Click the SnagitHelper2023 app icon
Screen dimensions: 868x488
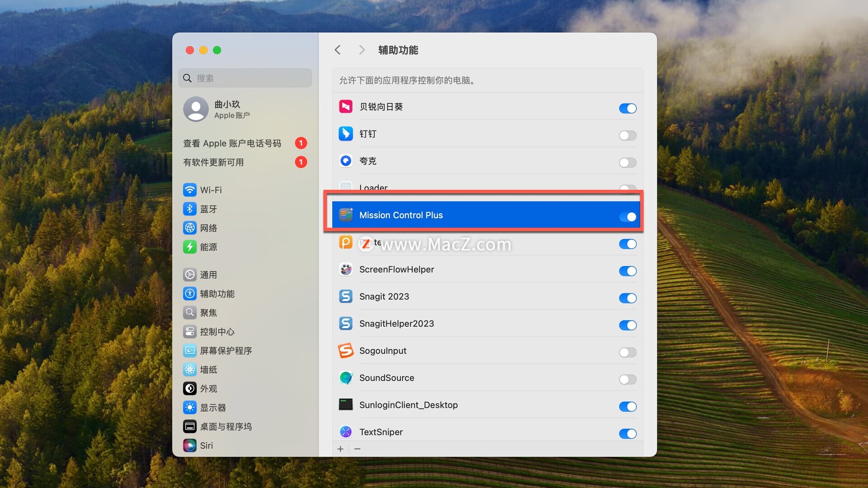pyautogui.click(x=346, y=324)
